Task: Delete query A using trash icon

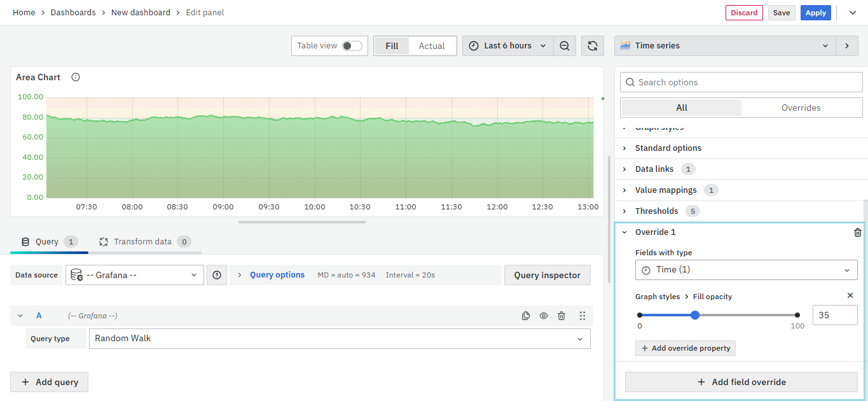Action: 561,316
